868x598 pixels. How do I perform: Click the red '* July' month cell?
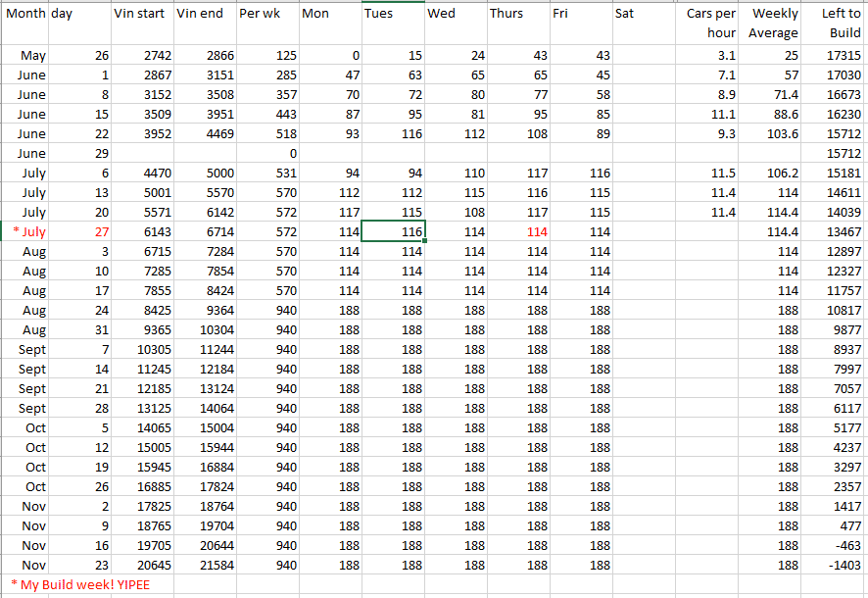(25, 231)
